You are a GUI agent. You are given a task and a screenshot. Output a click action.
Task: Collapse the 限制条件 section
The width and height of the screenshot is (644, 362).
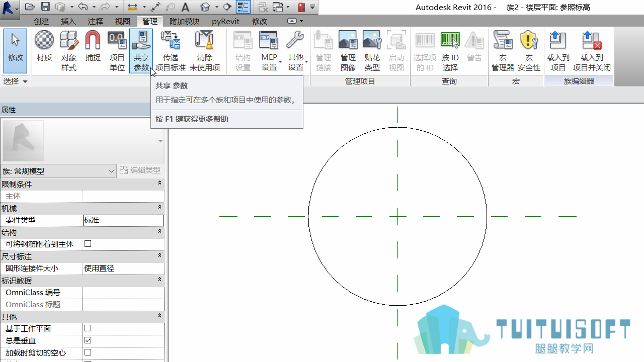click(x=160, y=184)
